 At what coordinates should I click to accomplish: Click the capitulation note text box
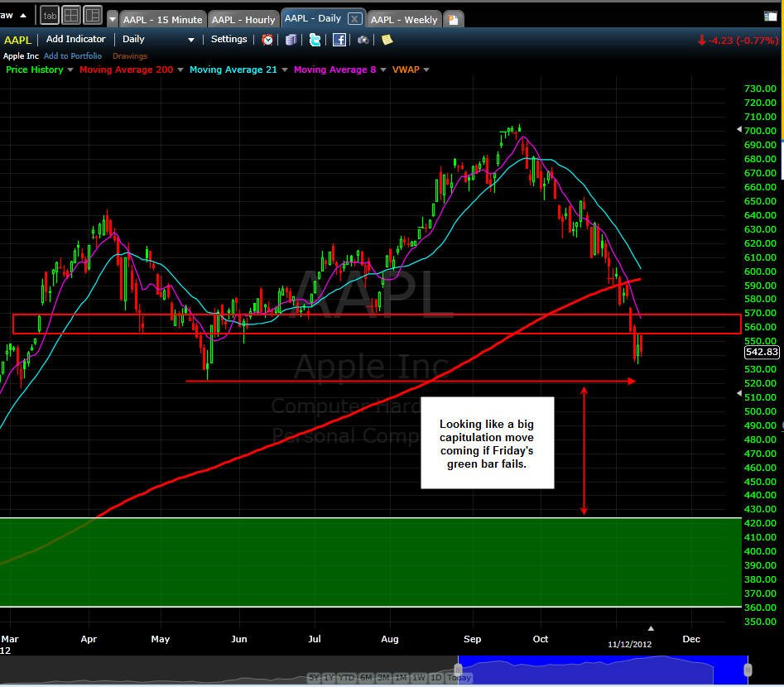pos(488,443)
